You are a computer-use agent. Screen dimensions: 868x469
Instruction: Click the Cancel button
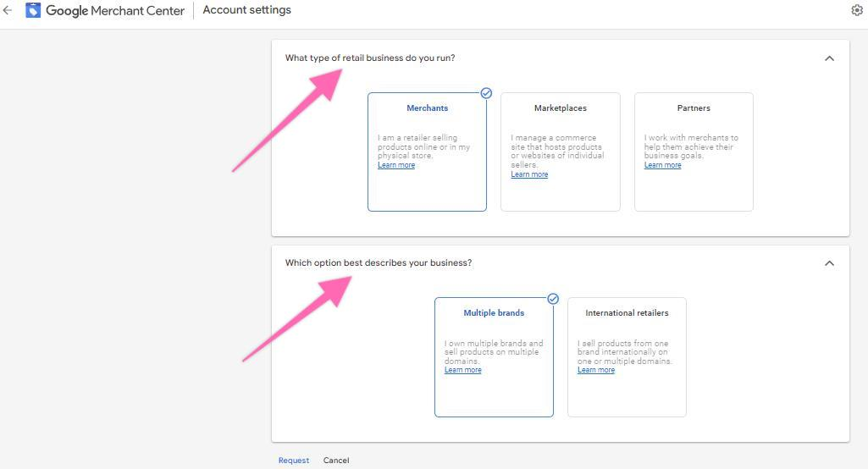pos(336,461)
